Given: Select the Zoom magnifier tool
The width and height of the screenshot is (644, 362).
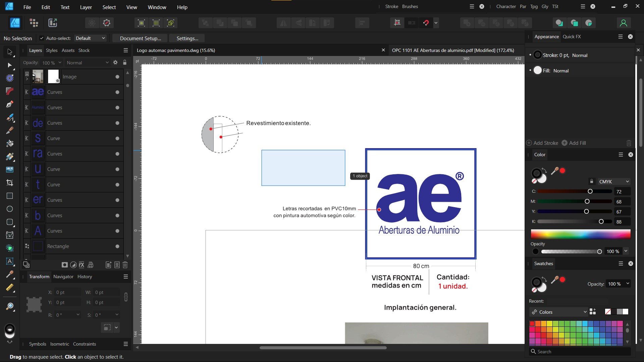Looking at the screenshot, I should (10, 306).
